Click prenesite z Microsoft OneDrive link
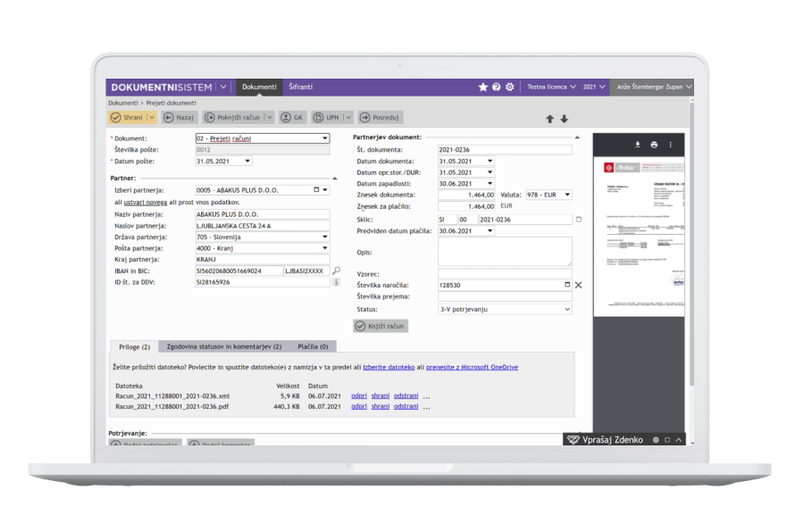 click(x=472, y=368)
